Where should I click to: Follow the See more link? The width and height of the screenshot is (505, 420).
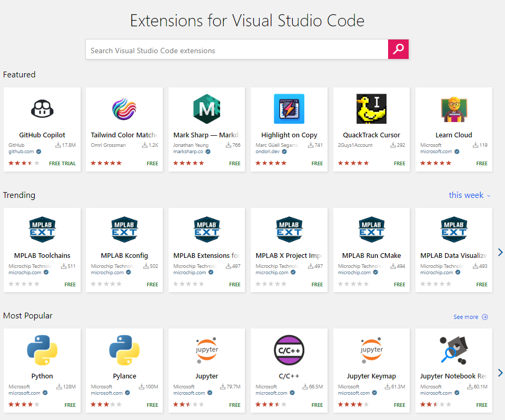(x=466, y=317)
